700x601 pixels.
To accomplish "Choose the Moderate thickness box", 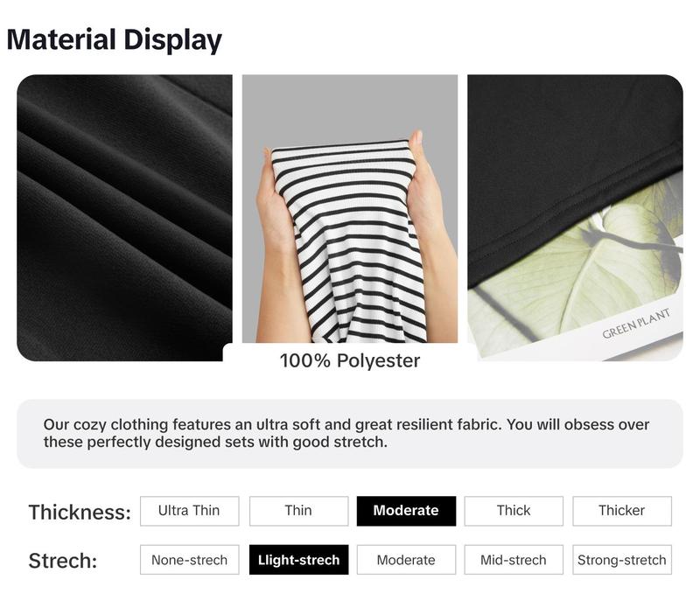I will (406, 511).
